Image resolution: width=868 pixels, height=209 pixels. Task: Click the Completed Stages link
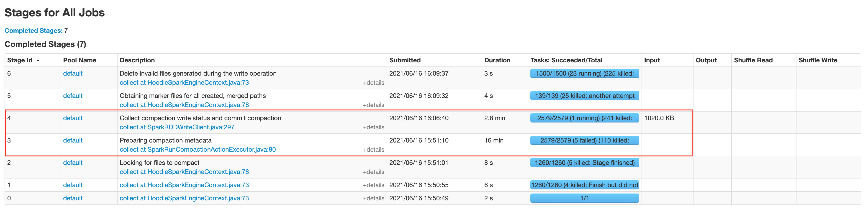pyautogui.click(x=33, y=31)
